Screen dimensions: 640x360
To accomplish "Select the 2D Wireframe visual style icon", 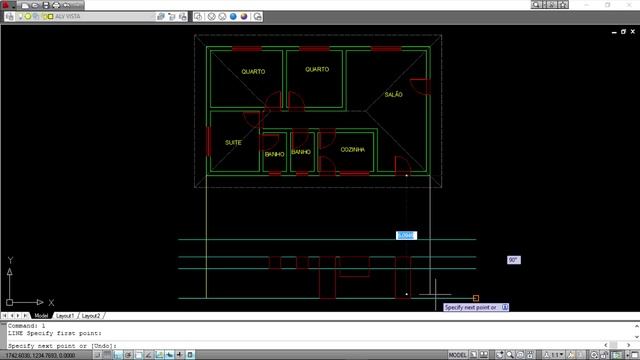I will [198, 16].
